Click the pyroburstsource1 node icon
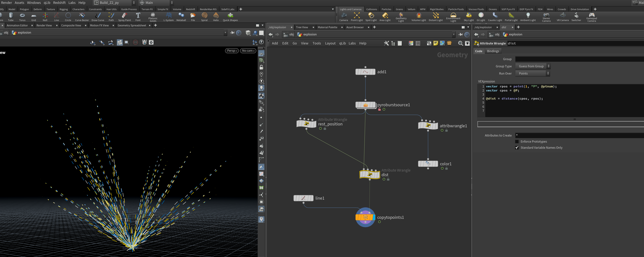The height and width of the screenshot is (257, 644). [x=365, y=105]
